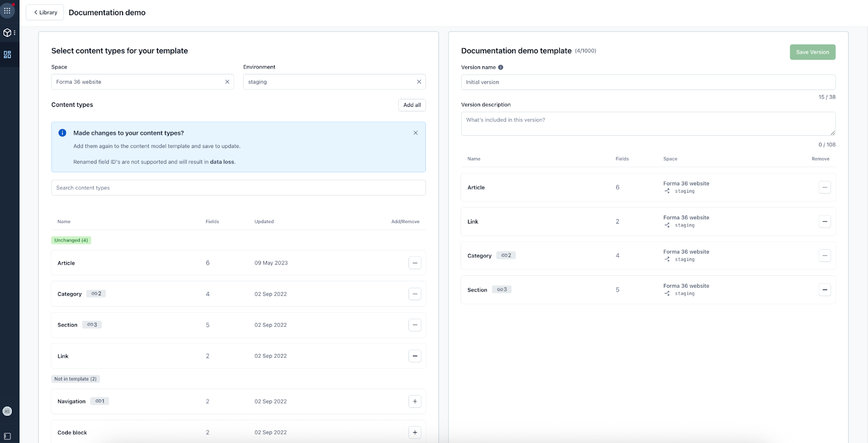Click the cube space icon in sidebar
The image size is (868, 443).
coord(7,33)
